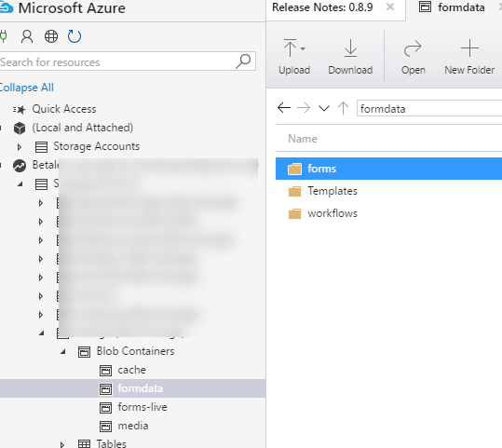
Task: Select the Tables tree item
Action: coord(112,443)
